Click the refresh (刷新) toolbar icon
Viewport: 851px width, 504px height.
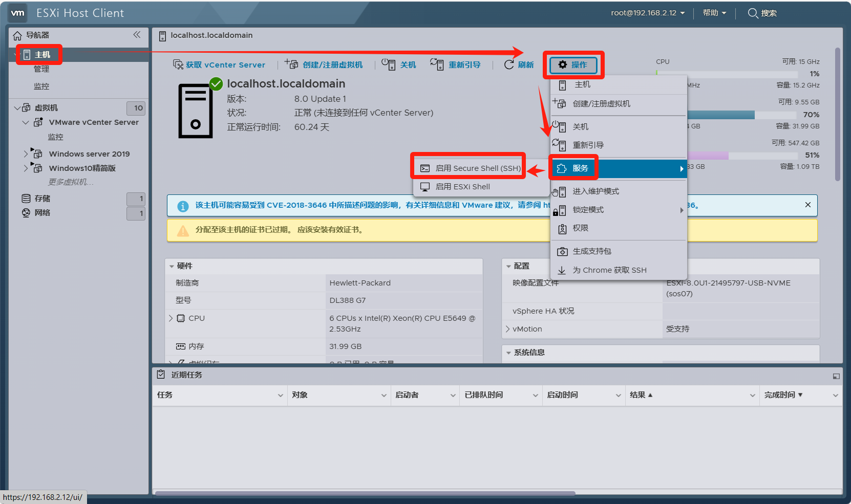pyautogui.click(x=509, y=64)
